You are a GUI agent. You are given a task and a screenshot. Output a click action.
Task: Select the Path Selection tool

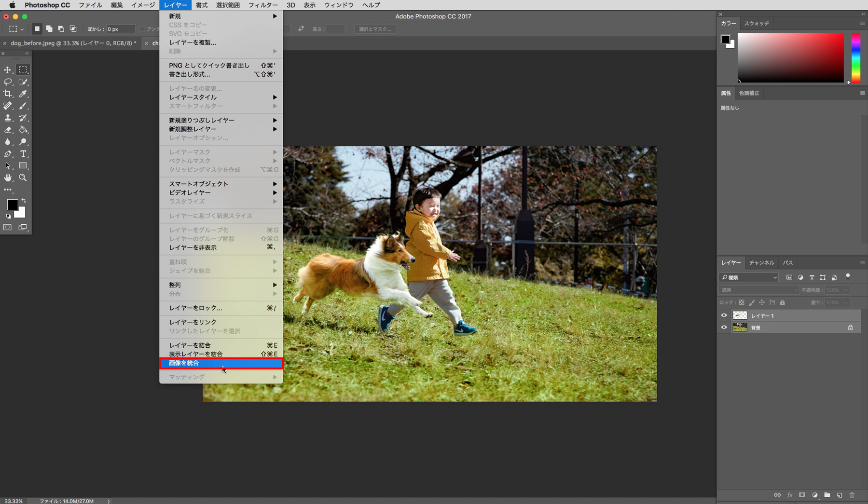point(8,165)
